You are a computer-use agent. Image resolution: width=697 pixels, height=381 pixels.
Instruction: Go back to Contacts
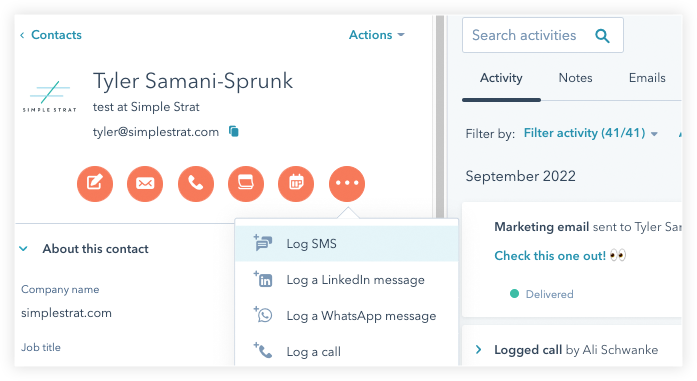[51, 35]
